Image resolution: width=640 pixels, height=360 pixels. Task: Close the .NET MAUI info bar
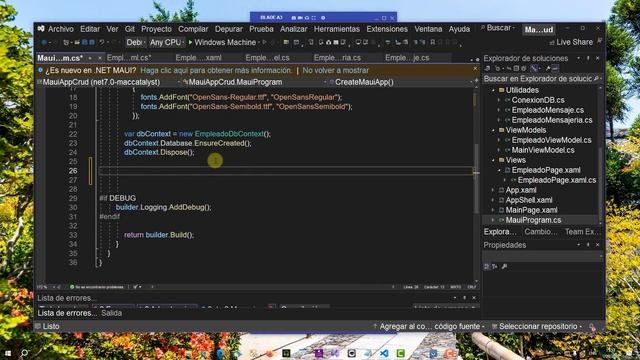point(475,69)
